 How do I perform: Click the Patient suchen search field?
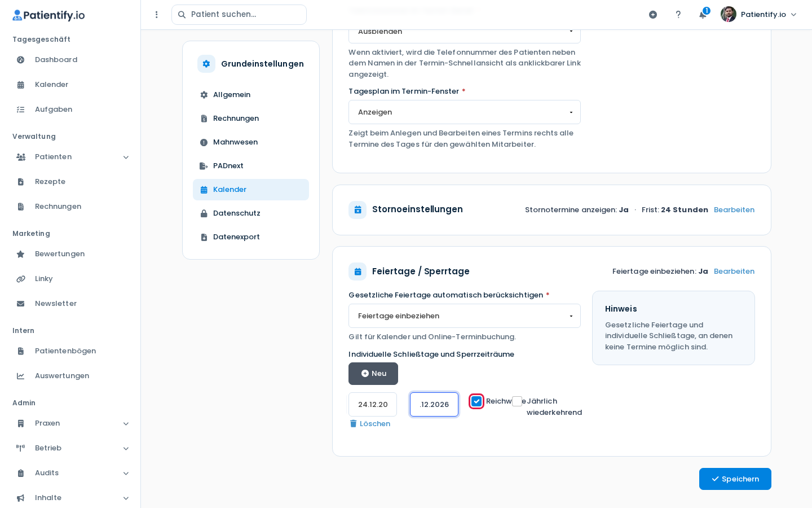[239, 15]
